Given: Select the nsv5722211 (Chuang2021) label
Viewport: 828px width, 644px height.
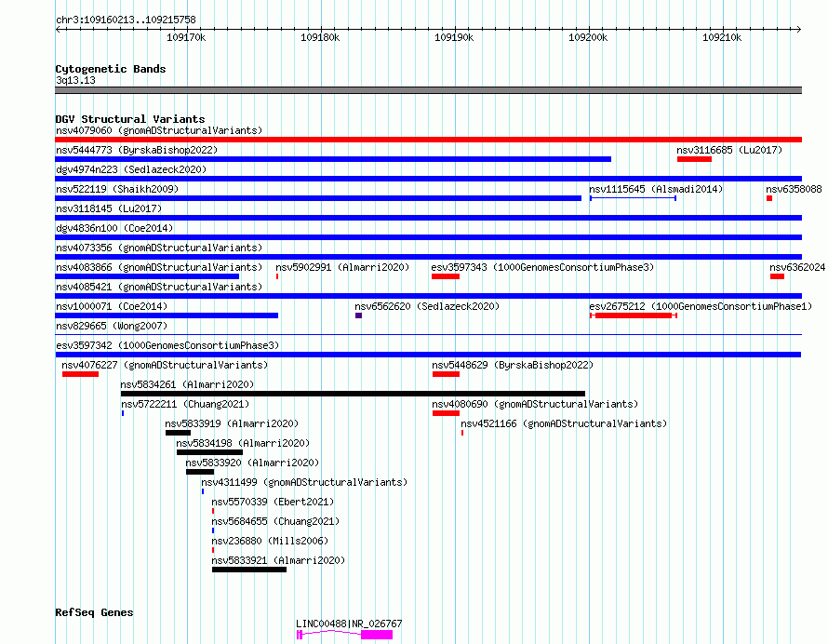Looking at the screenshot, I should 185,404.
